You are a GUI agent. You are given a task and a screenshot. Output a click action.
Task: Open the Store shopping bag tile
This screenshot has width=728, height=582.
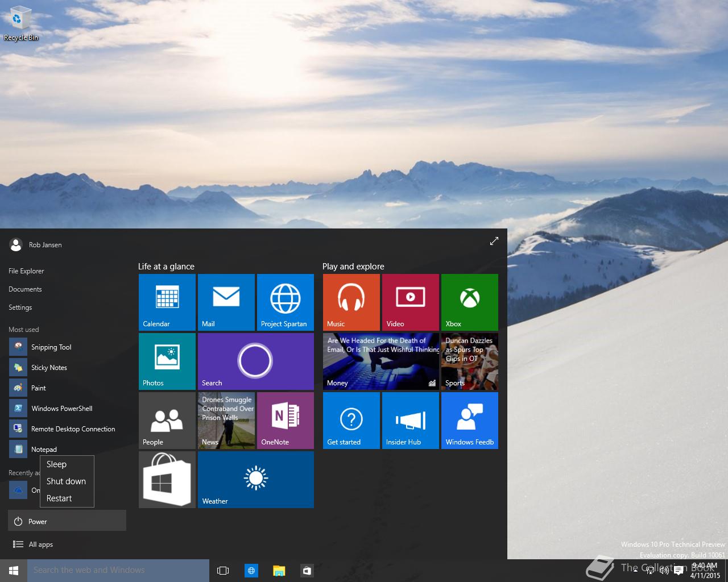(167, 480)
